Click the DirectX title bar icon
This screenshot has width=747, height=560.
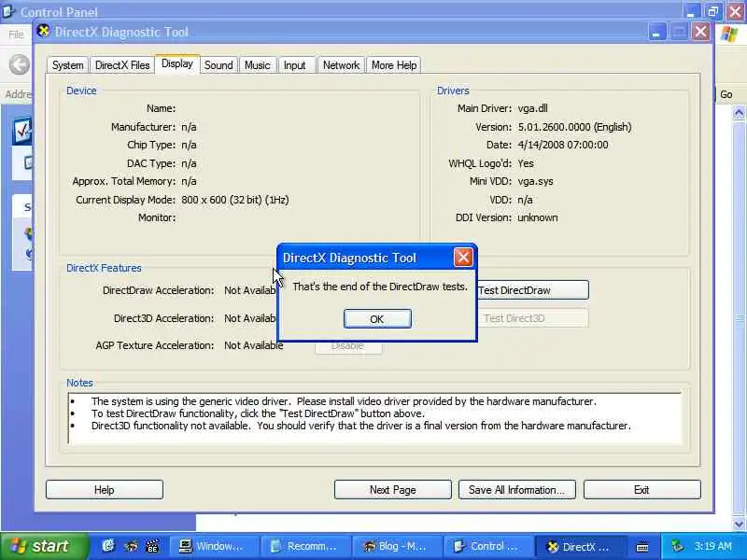point(44,32)
